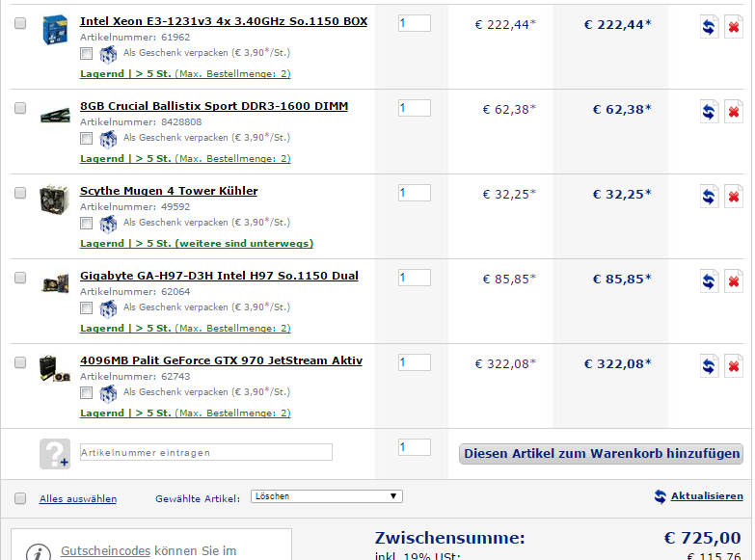Click Lagernd stock status under Crucial Ballistix

tap(185, 158)
